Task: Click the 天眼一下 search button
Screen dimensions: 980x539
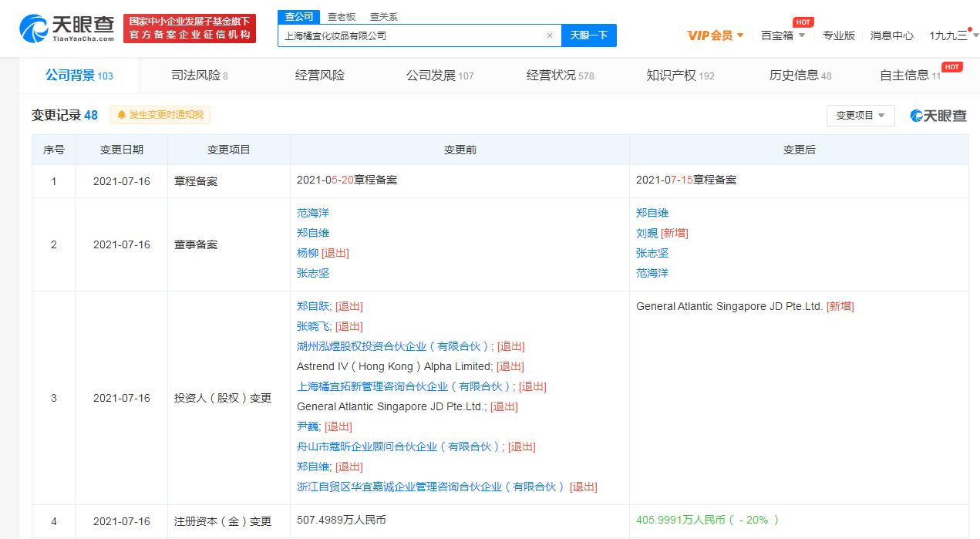Action: click(x=589, y=35)
